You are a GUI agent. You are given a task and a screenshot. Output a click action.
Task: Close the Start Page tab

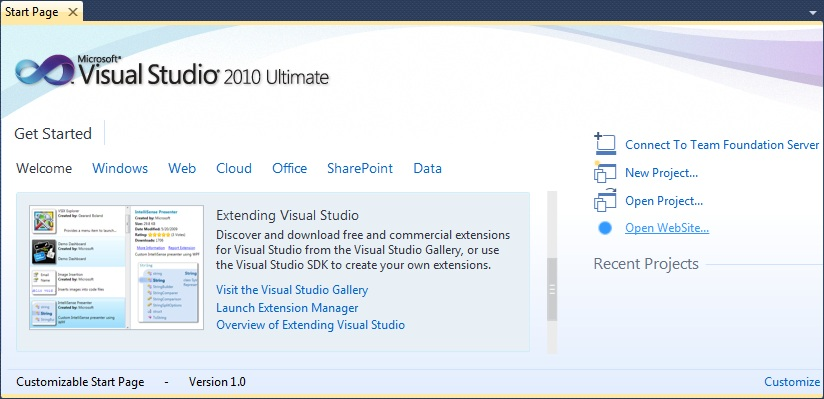click(x=73, y=12)
